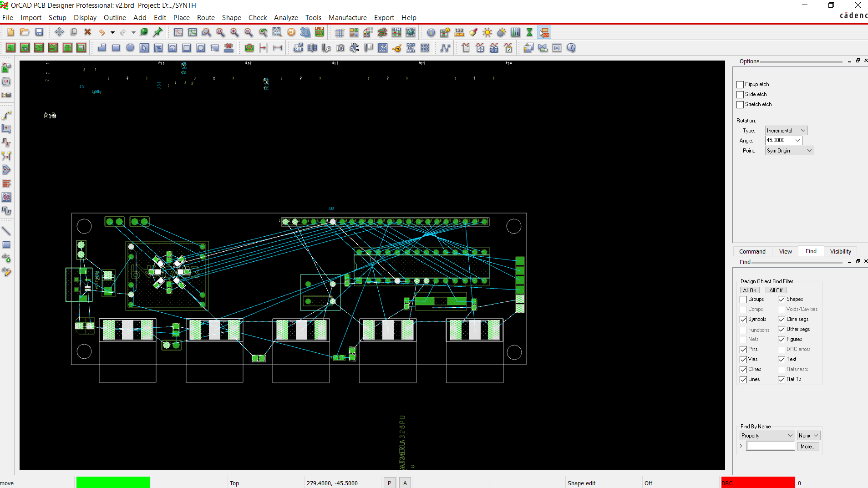Save the board with the floppy disk icon
868x488 pixels.
39,32
